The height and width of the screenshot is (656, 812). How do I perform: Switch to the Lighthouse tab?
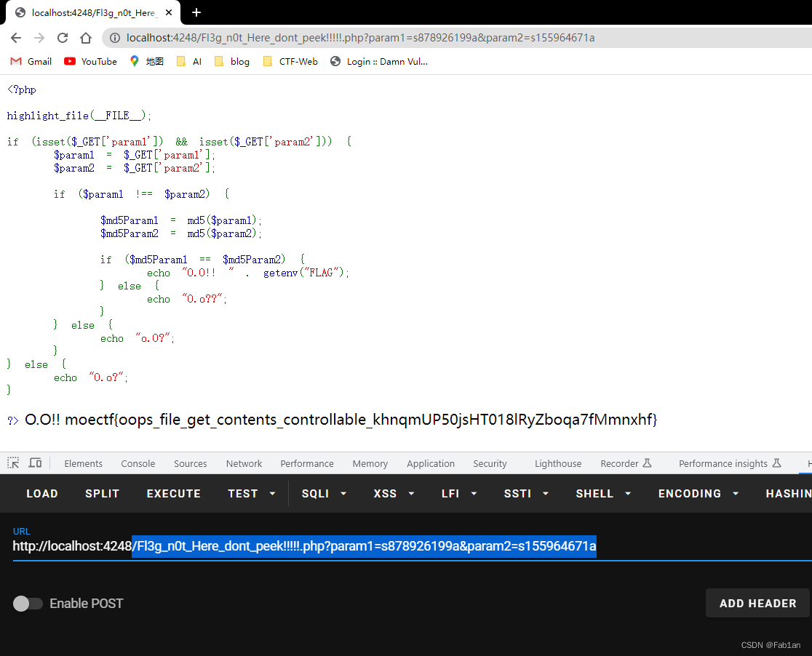558,463
